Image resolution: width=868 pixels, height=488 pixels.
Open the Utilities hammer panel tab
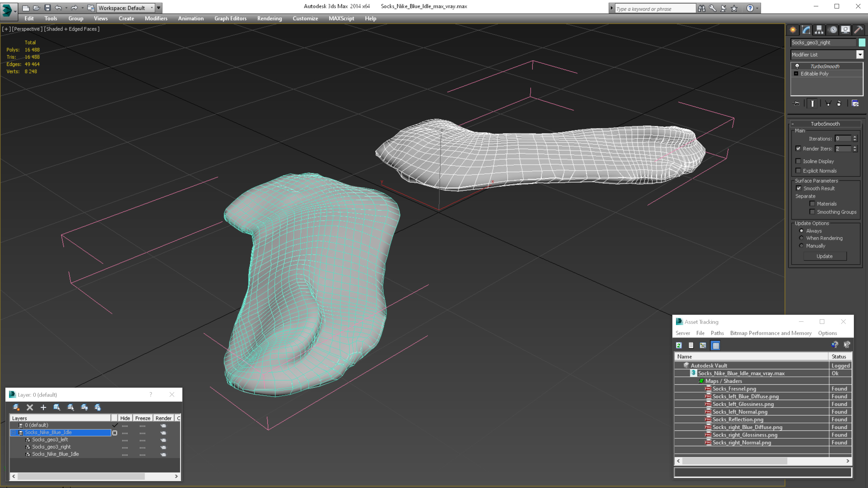(858, 30)
